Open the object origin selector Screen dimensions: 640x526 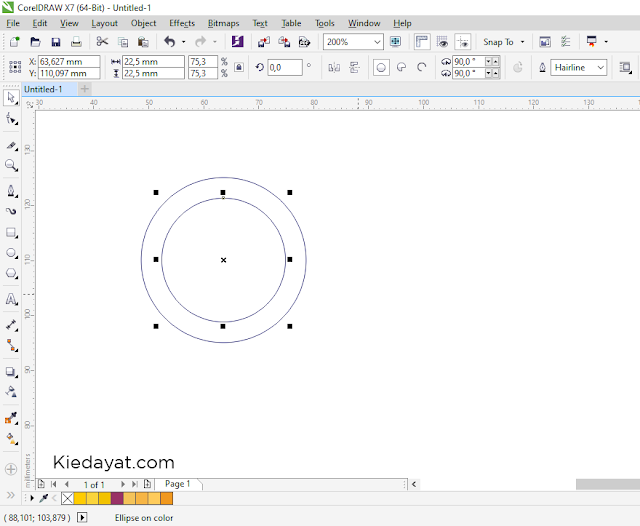(15, 67)
